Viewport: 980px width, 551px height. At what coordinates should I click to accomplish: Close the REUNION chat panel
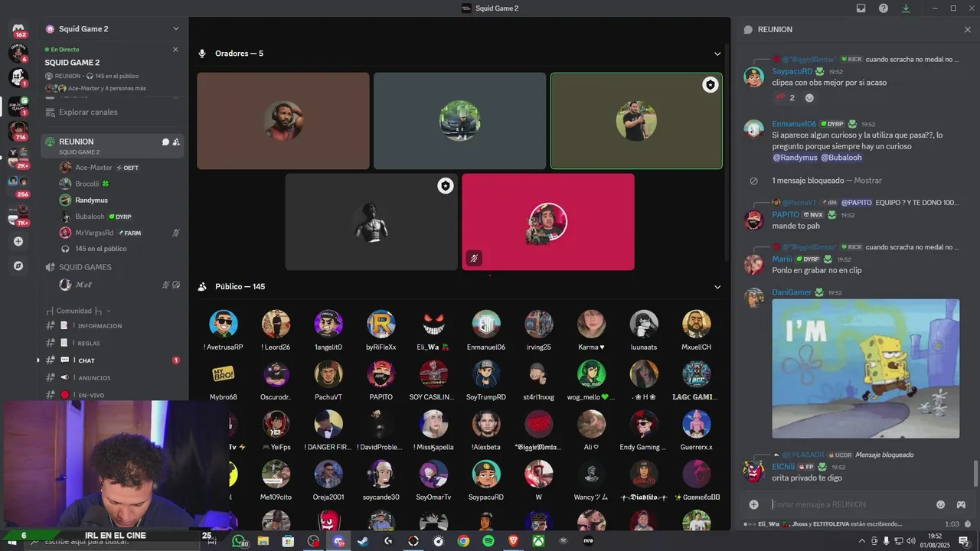tap(967, 29)
